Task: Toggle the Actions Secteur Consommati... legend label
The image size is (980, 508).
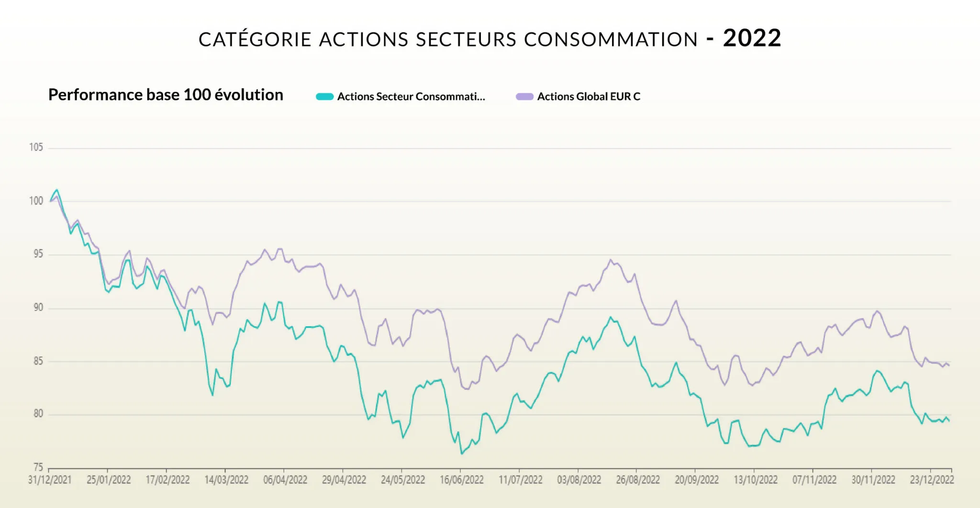Action: click(x=411, y=97)
